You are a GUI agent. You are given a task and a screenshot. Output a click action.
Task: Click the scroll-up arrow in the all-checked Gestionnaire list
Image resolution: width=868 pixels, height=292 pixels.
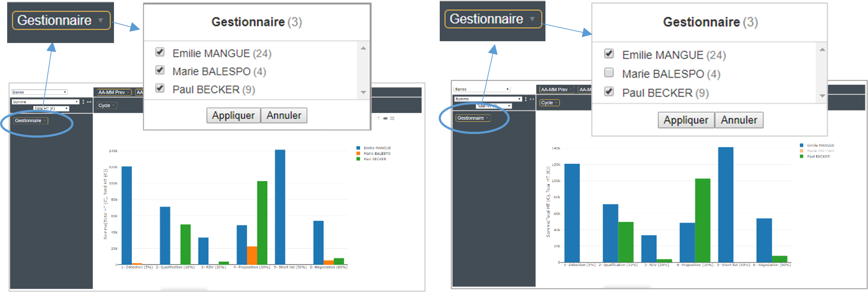363,48
